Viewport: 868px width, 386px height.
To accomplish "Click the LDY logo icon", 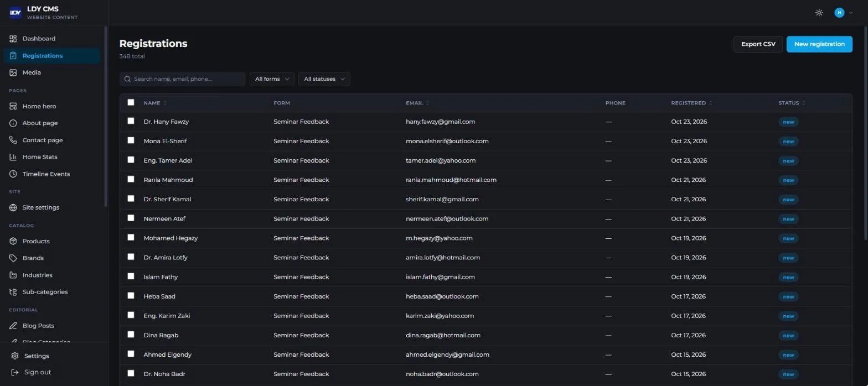I will pos(15,12).
